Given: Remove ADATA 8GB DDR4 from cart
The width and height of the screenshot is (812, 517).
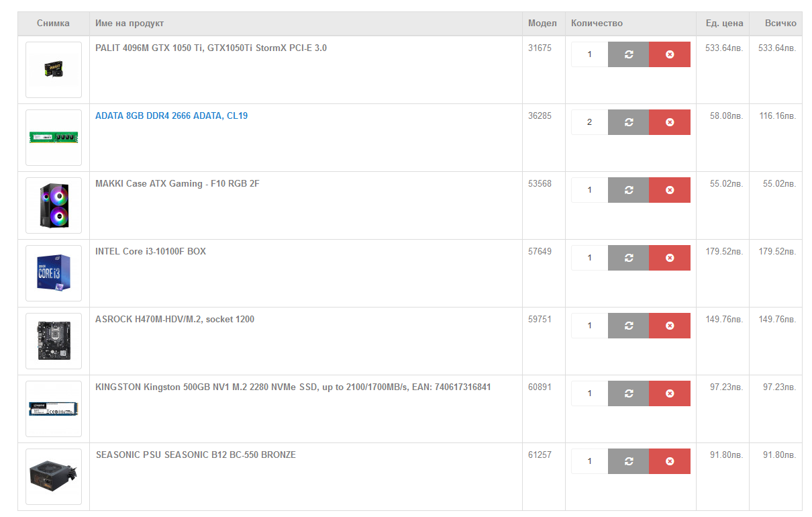Looking at the screenshot, I should point(670,122).
